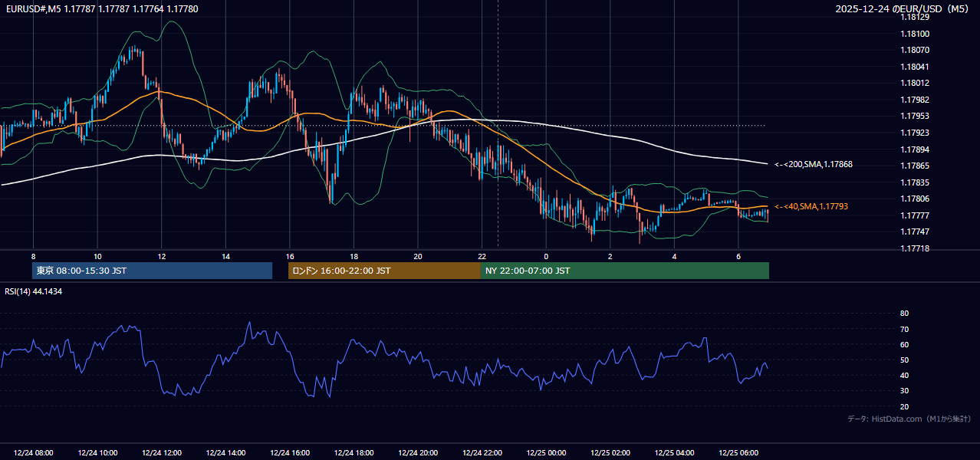The height and width of the screenshot is (460, 980).
Task: Click price axis value 1.18129
Action: click(x=914, y=17)
